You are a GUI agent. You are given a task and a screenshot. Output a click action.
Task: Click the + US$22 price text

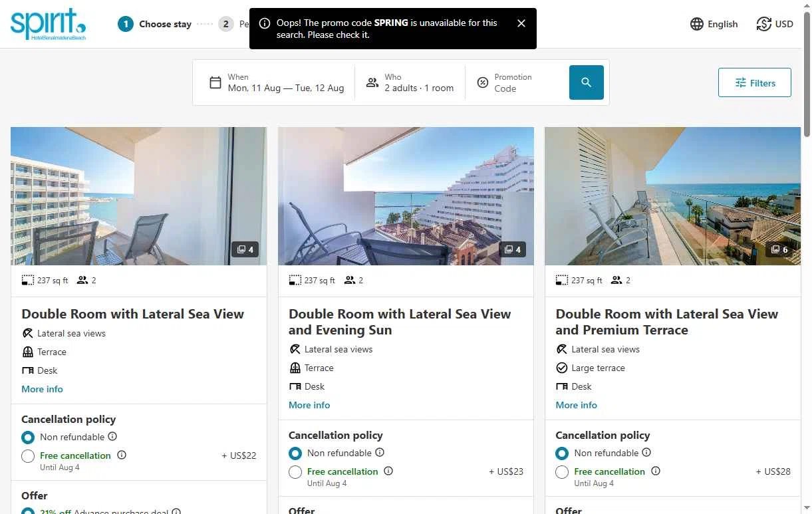239,455
